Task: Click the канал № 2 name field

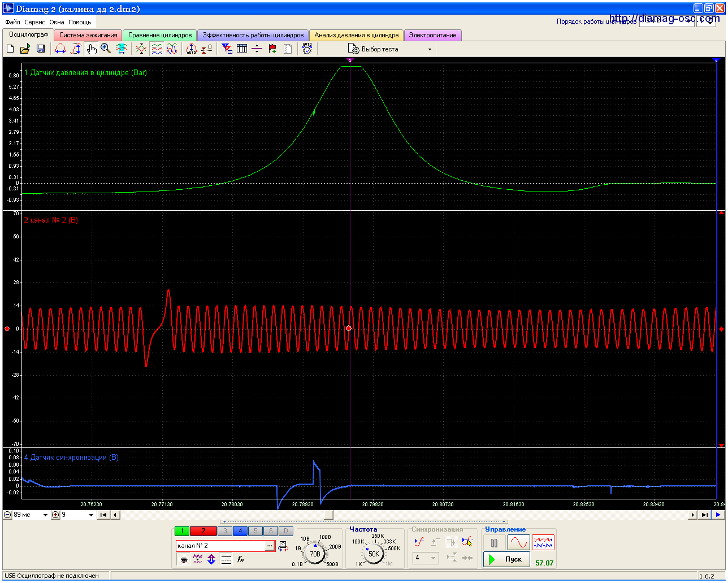Action: point(220,546)
